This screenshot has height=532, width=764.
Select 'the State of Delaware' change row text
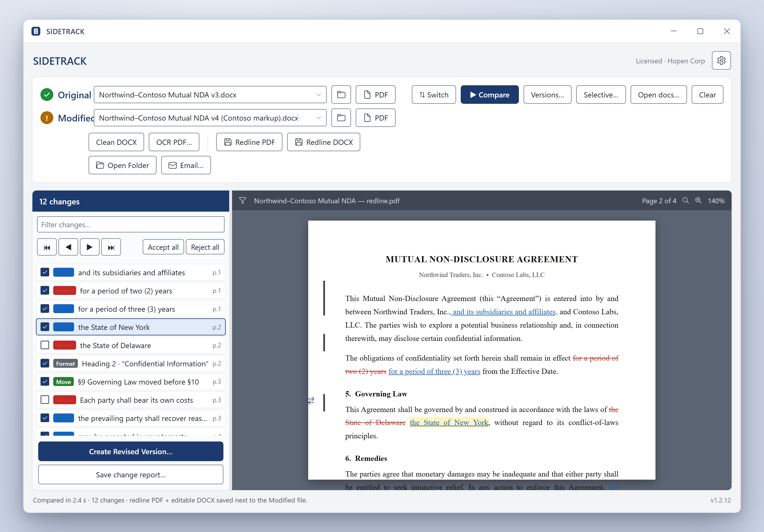click(115, 346)
